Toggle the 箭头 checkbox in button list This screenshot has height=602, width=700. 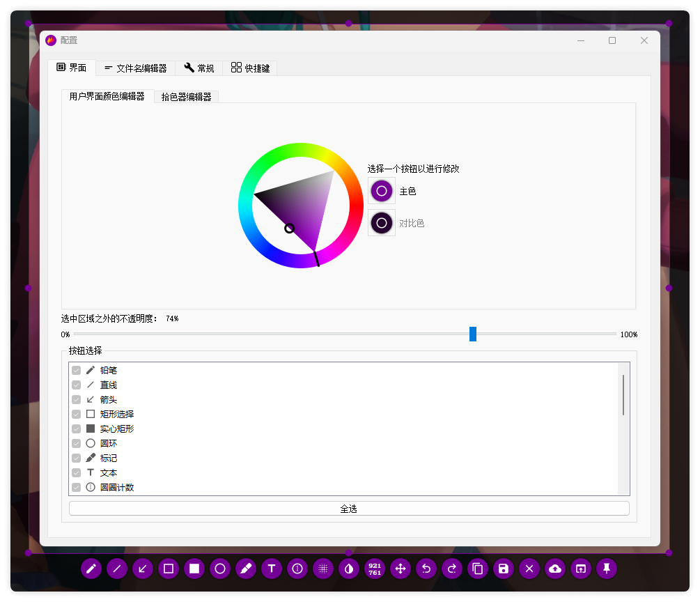click(77, 400)
